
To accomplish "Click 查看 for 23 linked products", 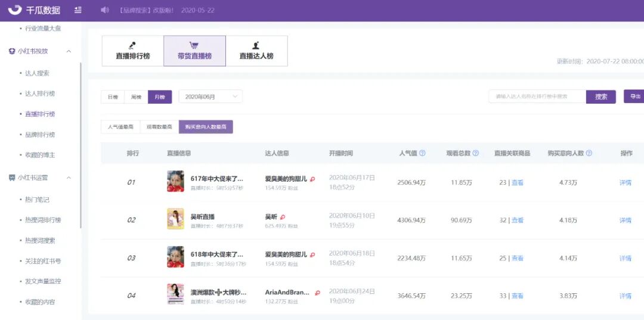I will coord(518,182).
